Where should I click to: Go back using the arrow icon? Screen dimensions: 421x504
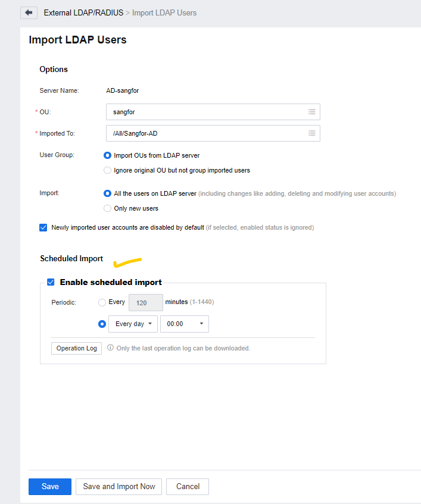[29, 13]
